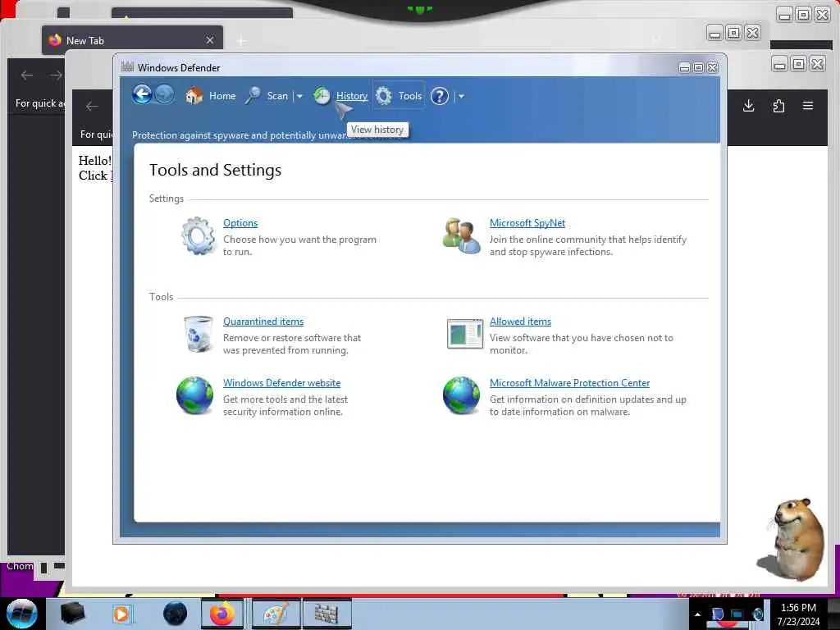Open the Microsoft SpyNet link
This screenshot has width=840, height=630.
[x=527, y=223]
